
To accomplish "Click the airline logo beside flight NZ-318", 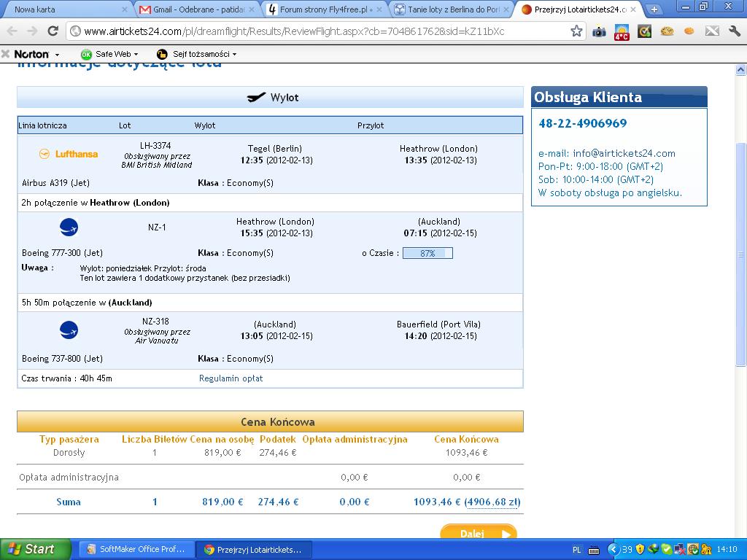I will point(69,330).
